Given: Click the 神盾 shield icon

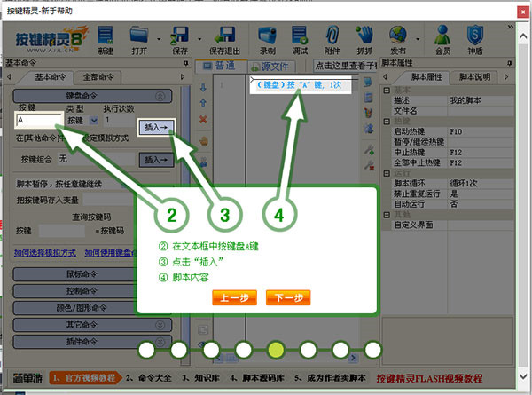Looking at the screenshot, I should pos(475,40).
